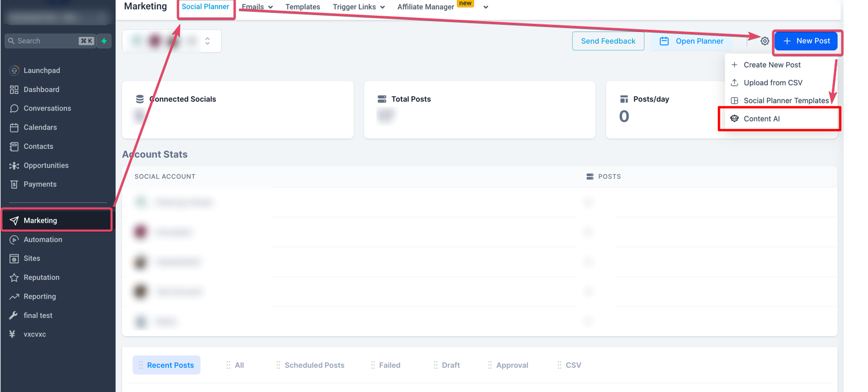
Task: Open the Affiliate Manager tab
Action: click(426, 7)
